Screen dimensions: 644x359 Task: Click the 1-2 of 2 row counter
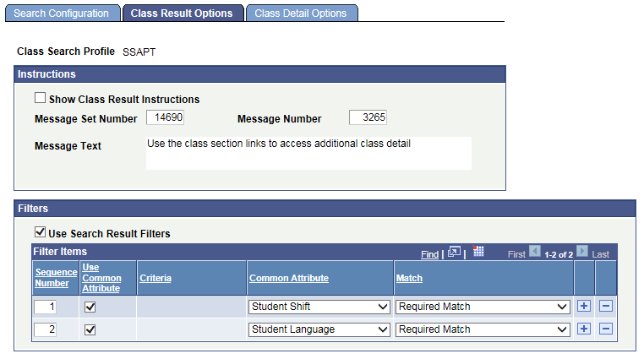[559, 254]
